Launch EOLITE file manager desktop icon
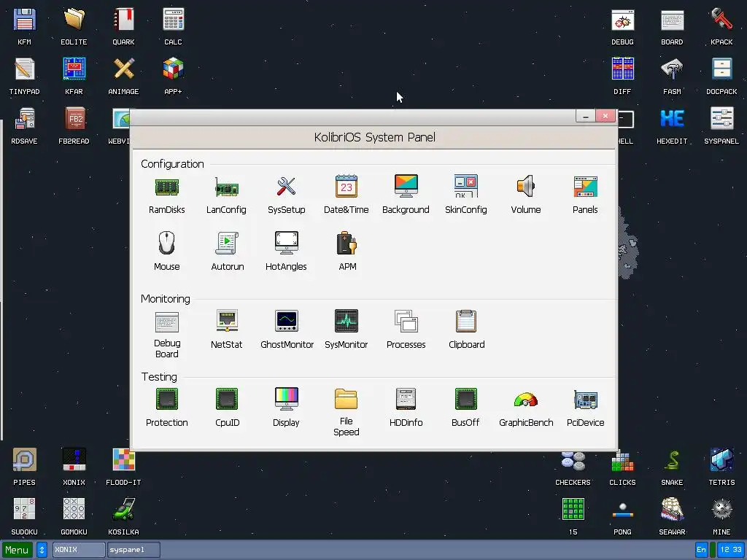 click(74, 20)
